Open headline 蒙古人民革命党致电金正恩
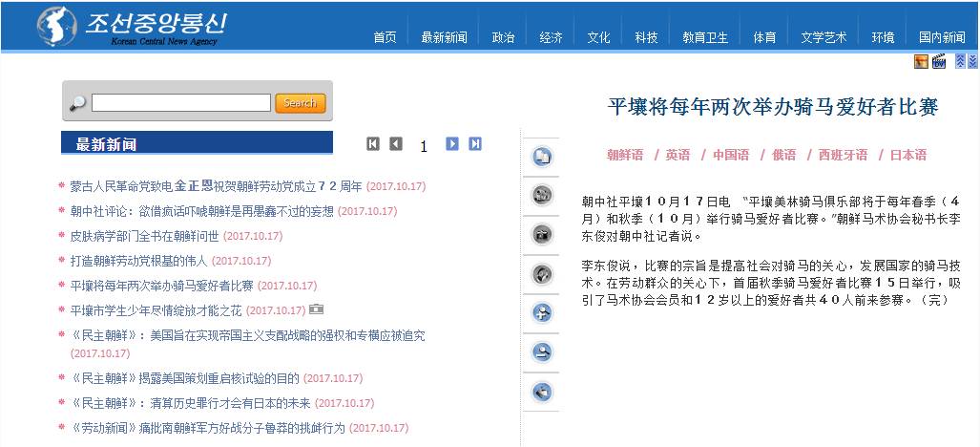Viewport: 980px width, 447px height. point(217,186)
